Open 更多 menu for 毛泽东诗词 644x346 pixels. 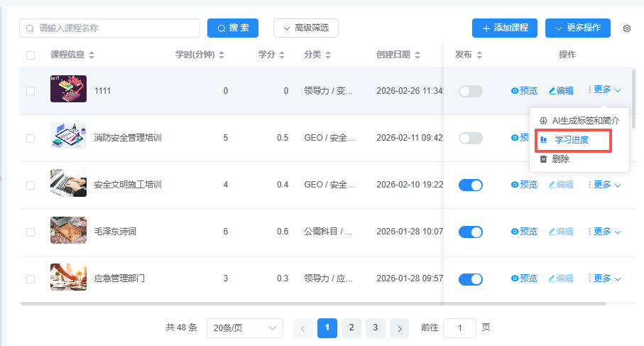pos(604,232)
